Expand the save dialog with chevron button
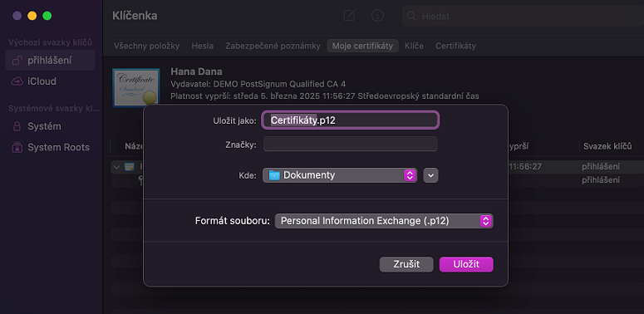This screenshot has width=644, height=314. (x=430, y=175)
